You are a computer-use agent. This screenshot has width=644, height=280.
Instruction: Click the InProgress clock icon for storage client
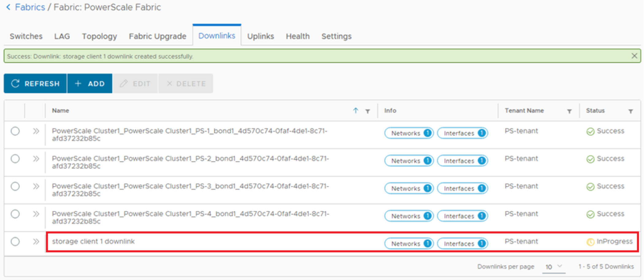(x=590, y=242)
